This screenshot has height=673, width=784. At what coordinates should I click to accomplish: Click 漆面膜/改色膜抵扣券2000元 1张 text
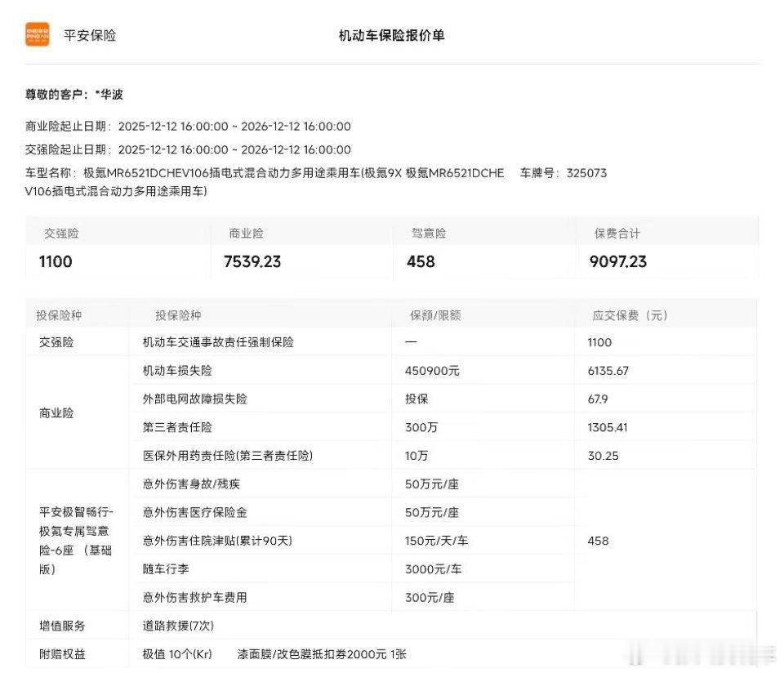322,654
